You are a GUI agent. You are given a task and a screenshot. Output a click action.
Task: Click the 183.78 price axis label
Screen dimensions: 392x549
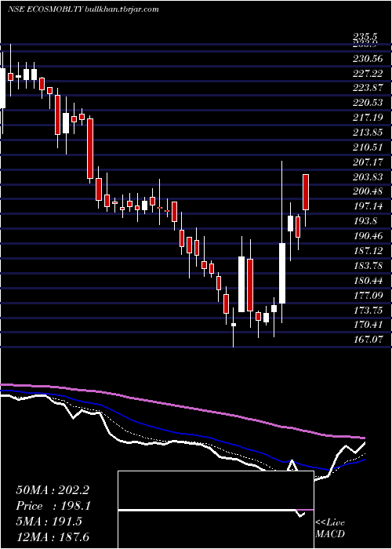click(367, 266)
